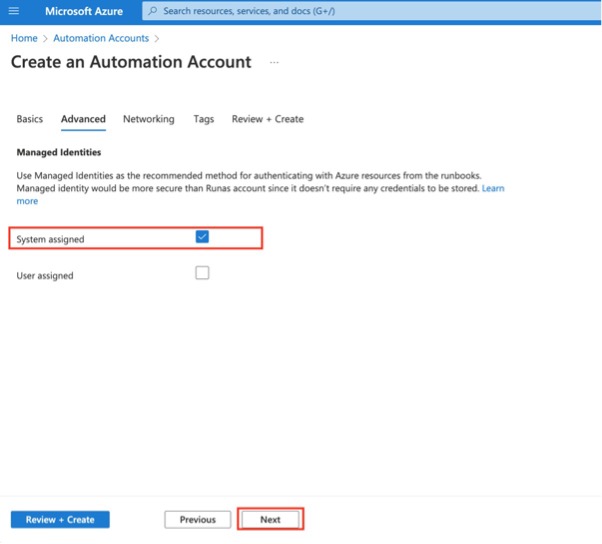Image resolution: width=602 pixels, height=544 pixels.
Task: Open the ellipsis more options menu
Action: (x=274, y=62)
